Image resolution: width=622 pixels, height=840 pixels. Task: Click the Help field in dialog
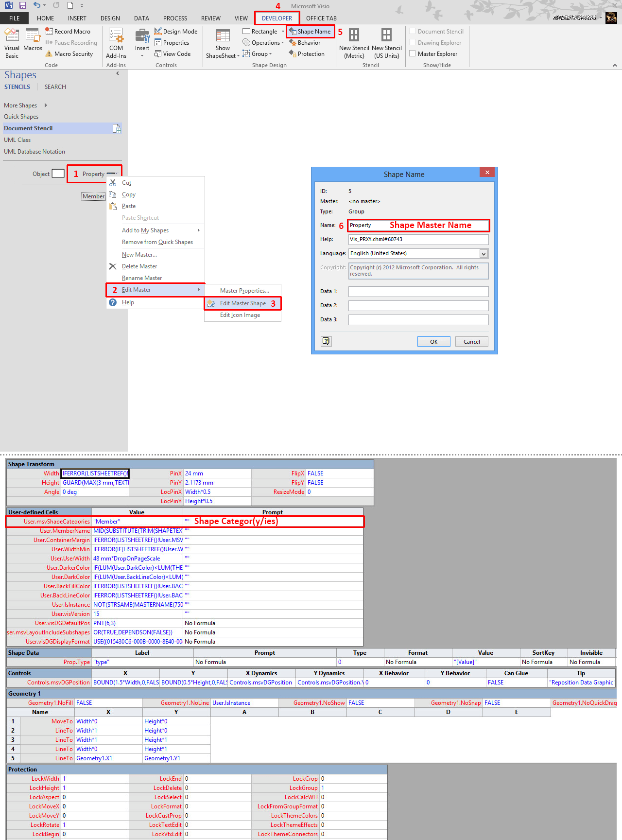pyautogui.click(x=418, y=239)
